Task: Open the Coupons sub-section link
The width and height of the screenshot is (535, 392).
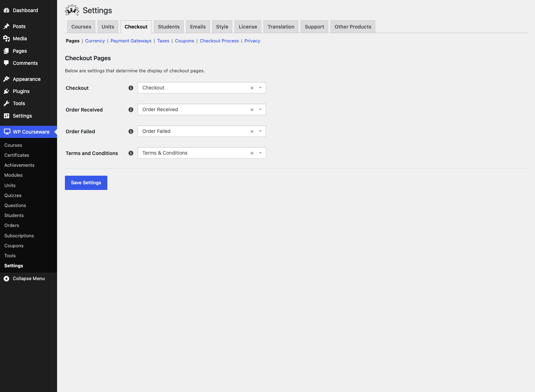Action: [184, 41]
